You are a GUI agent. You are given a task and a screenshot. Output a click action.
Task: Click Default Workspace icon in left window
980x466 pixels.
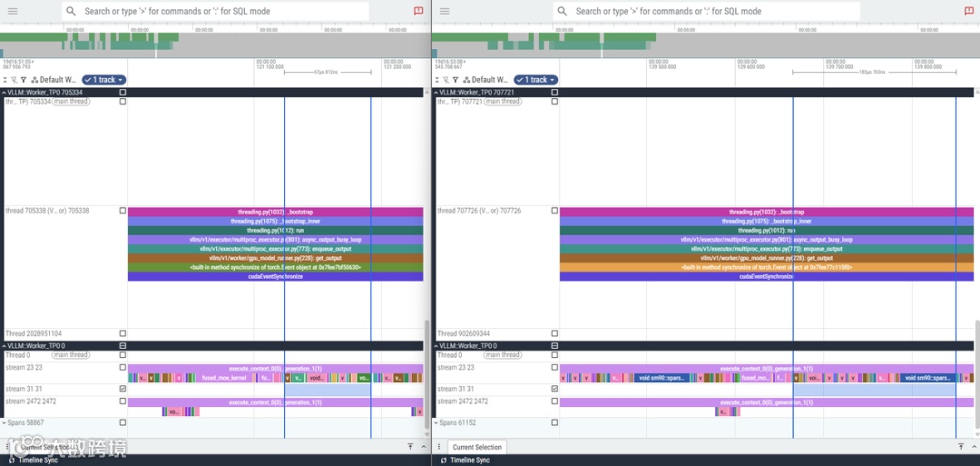34,80
